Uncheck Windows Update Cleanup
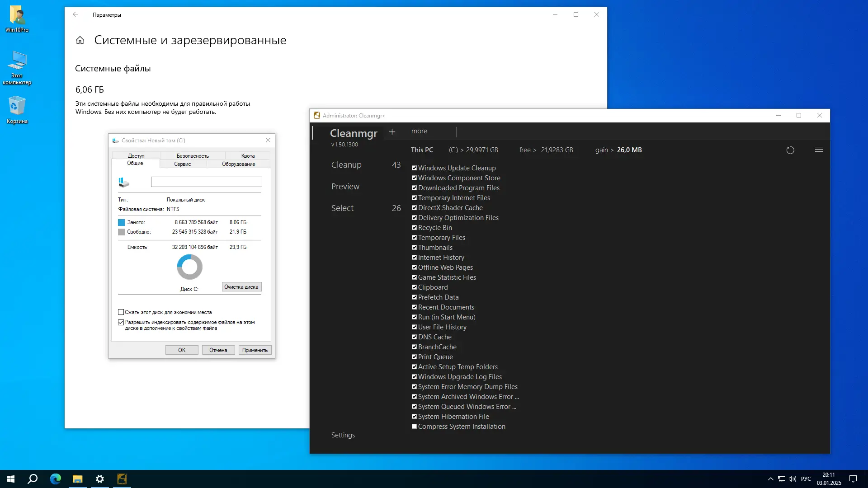868x488 pixels. point(414,168)
